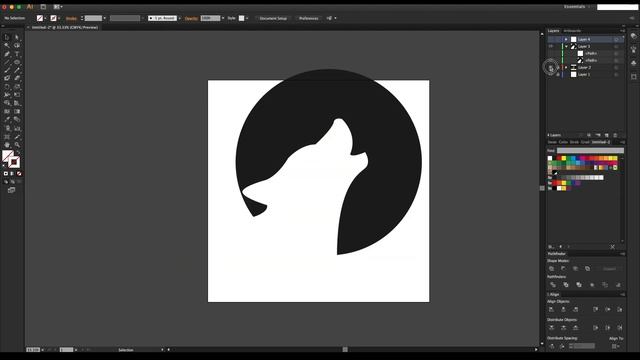Activate the Eraser tool
Screen dimensions: 640x360
[17, 78]
